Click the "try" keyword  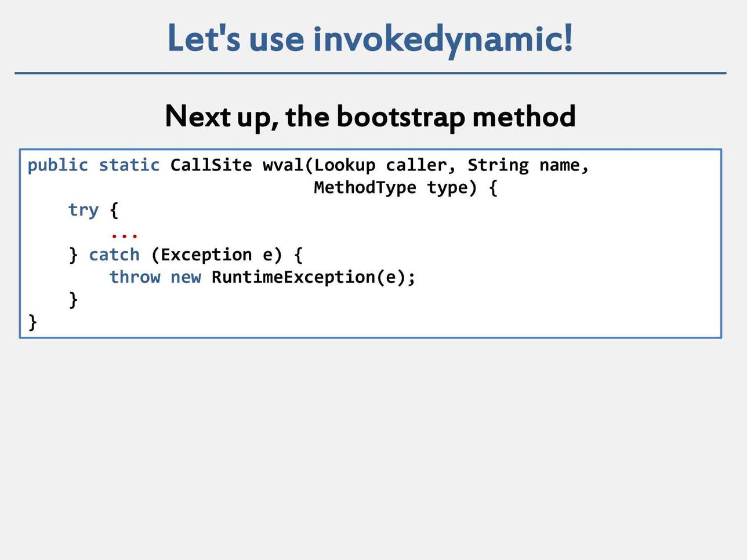click(x=84, y=210)
